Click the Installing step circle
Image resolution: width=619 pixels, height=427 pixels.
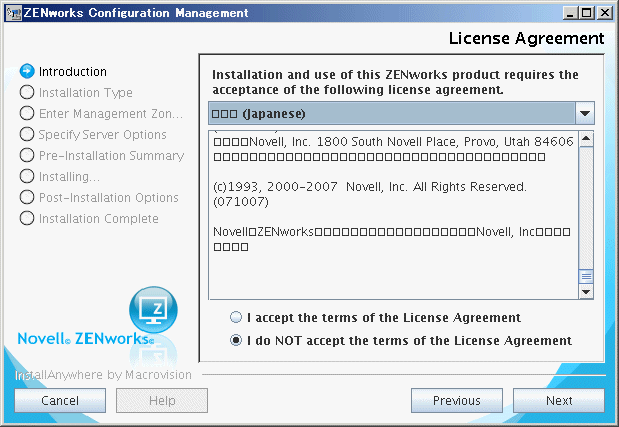[x=27, y=176]
